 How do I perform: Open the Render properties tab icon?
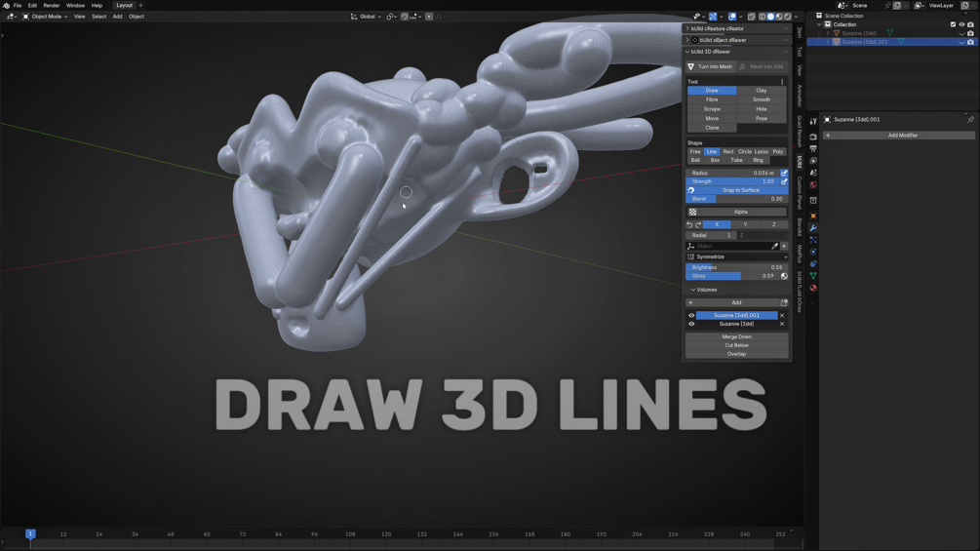813,137
